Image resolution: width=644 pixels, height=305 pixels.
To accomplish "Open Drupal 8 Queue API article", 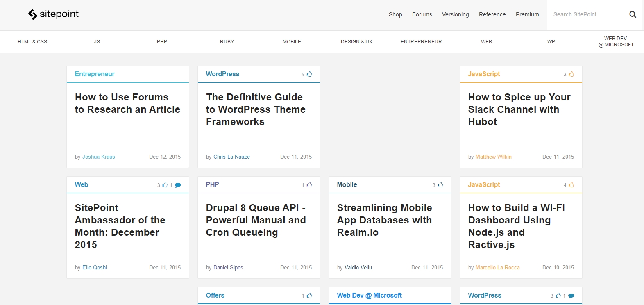I will (x=256, y=220).
